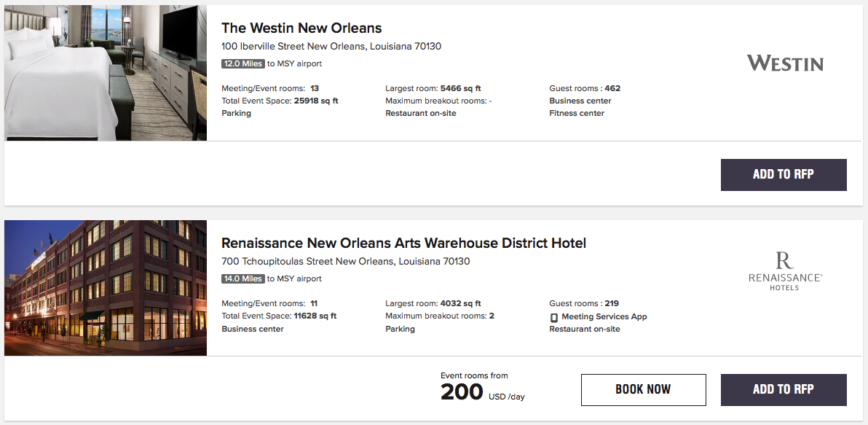Click the Meeting Services App label

tap(604, 316)
